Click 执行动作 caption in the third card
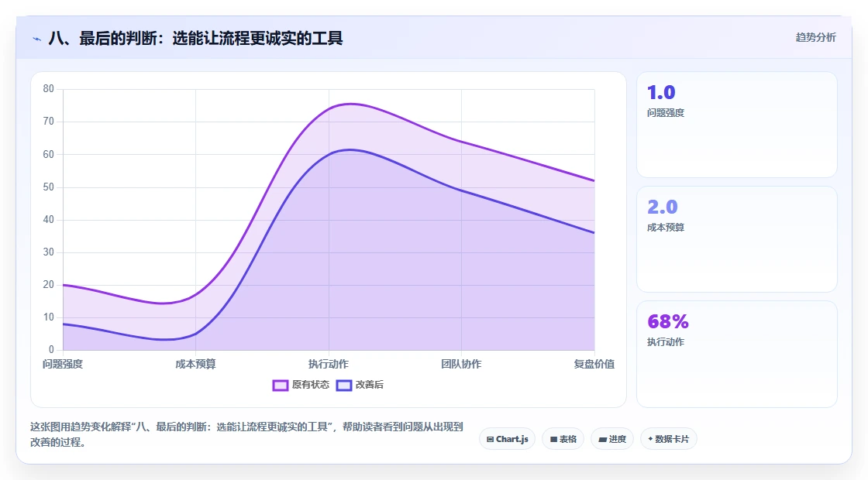 (x=666, y=341)
